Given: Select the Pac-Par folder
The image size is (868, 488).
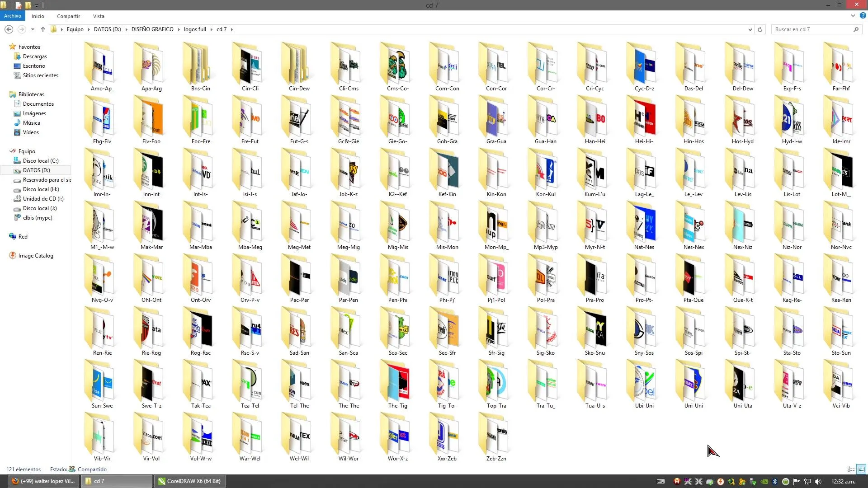Looking at the screenshot, I should [299, 278].
